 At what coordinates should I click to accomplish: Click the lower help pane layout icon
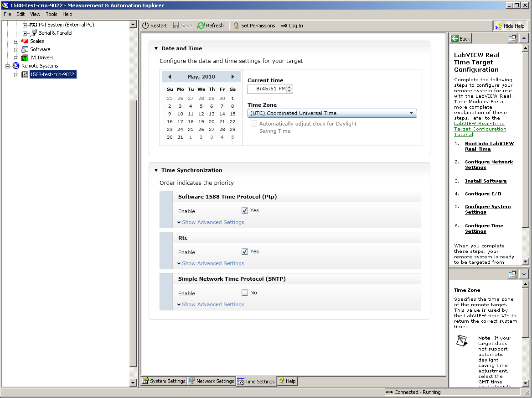(x=512, y=274)
